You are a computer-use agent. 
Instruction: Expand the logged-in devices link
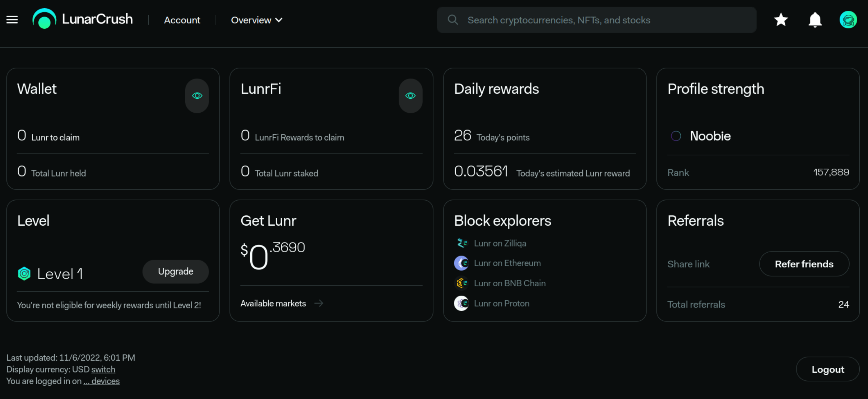coord(102,381)
